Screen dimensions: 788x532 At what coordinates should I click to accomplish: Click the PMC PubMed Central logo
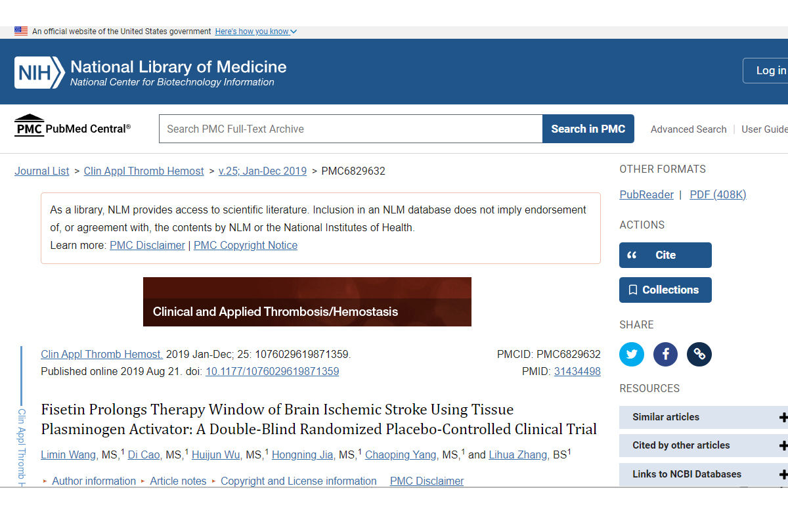coord(72,127)
